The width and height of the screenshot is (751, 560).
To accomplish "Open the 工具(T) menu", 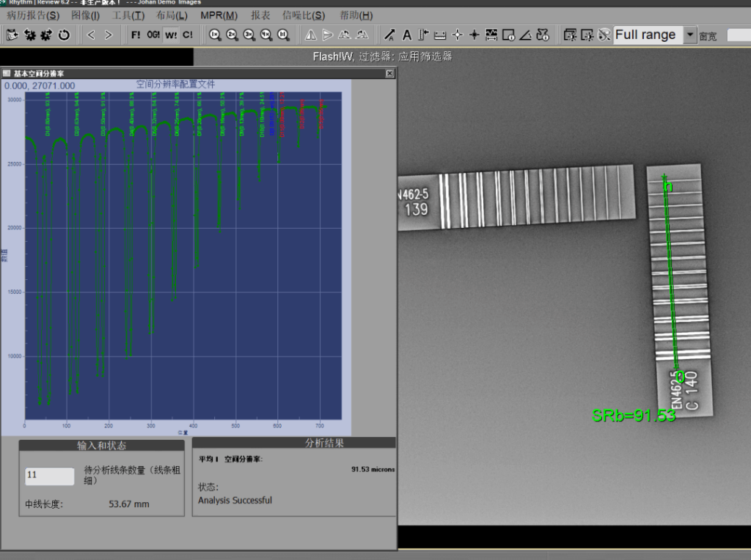I will point(128,15).
